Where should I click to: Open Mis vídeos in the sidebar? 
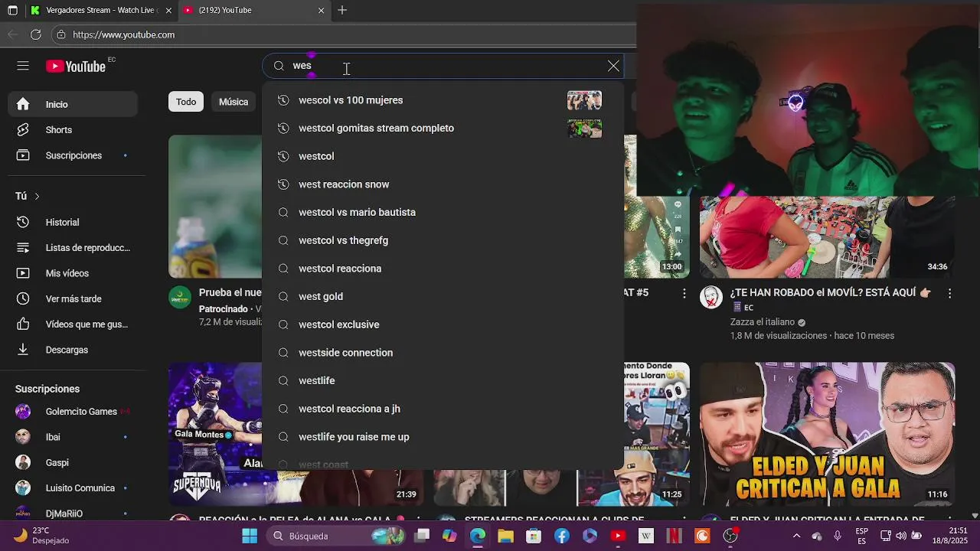(73, 273)
